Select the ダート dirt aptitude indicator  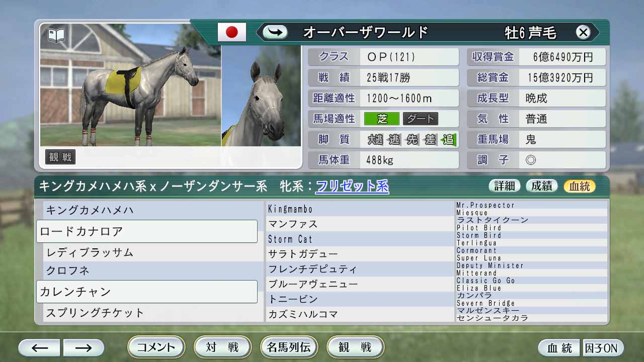coord(420,119)
